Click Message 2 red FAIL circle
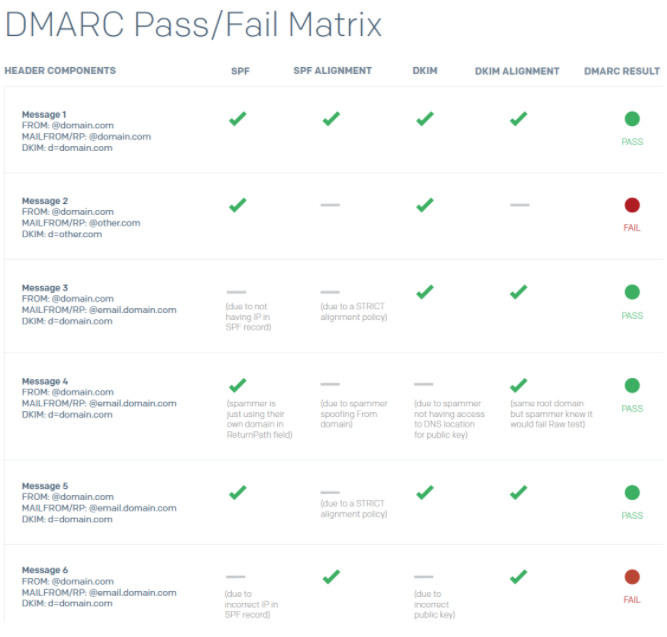 (x=632, y=205)
